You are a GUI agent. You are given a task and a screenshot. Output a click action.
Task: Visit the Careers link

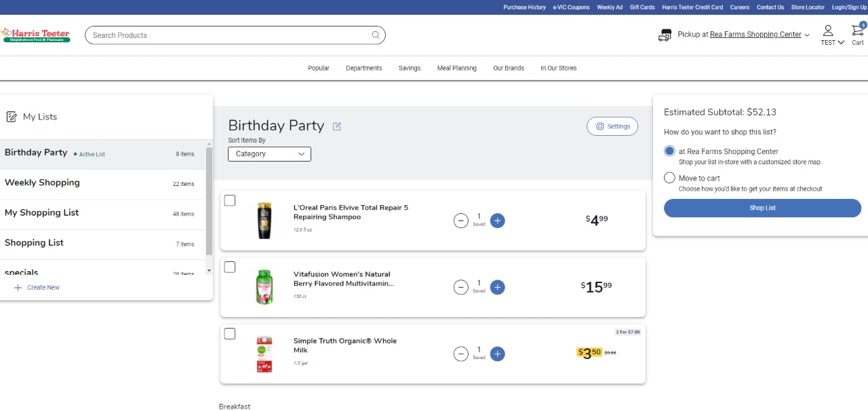pos(740,7)
